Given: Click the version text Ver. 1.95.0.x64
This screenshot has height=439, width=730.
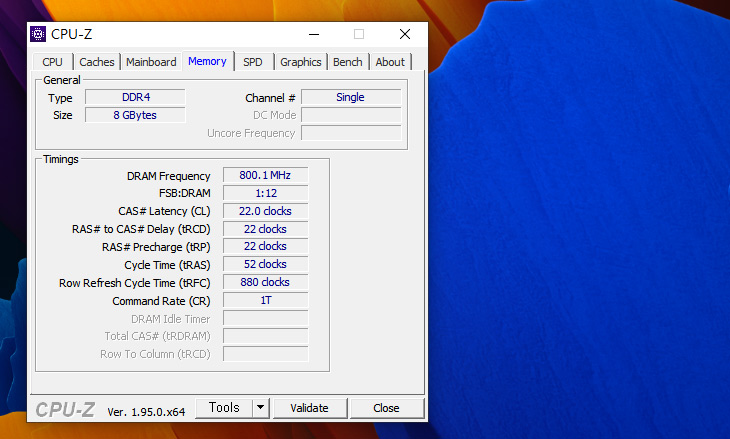Looking at the screenshot, I should pos(146,412).
